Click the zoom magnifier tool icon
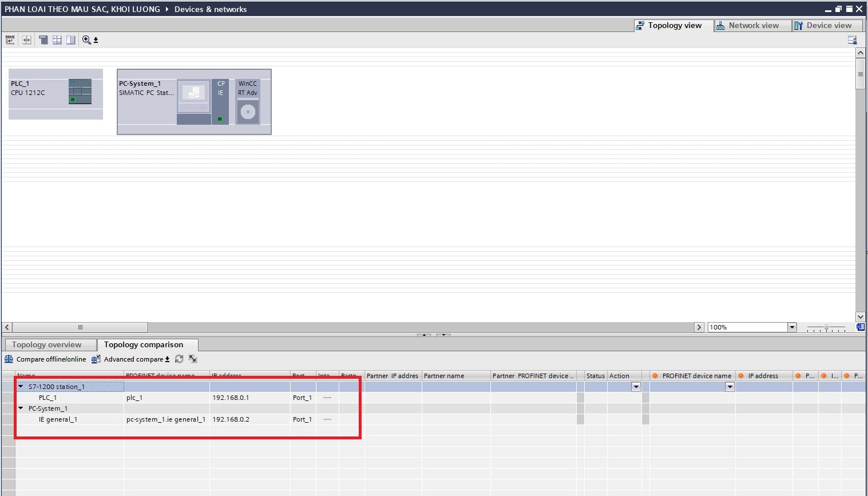868x496 pixels. [x=86, y=39]
